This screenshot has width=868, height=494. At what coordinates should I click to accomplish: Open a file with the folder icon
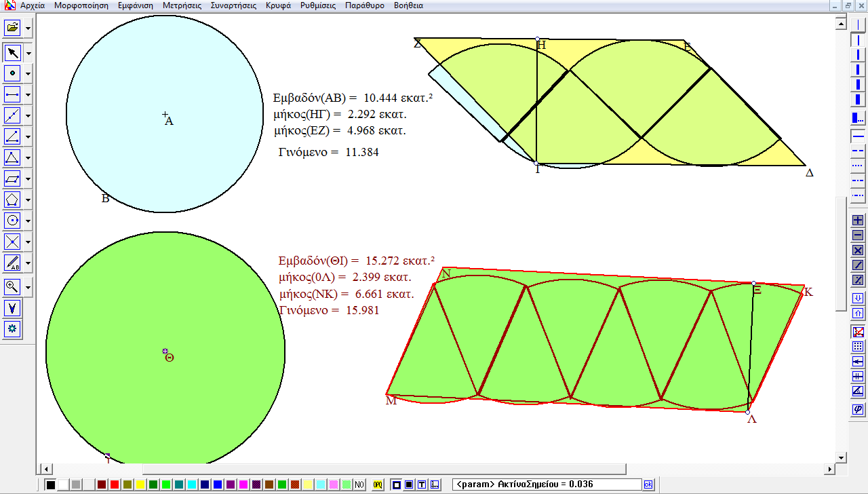12,28
